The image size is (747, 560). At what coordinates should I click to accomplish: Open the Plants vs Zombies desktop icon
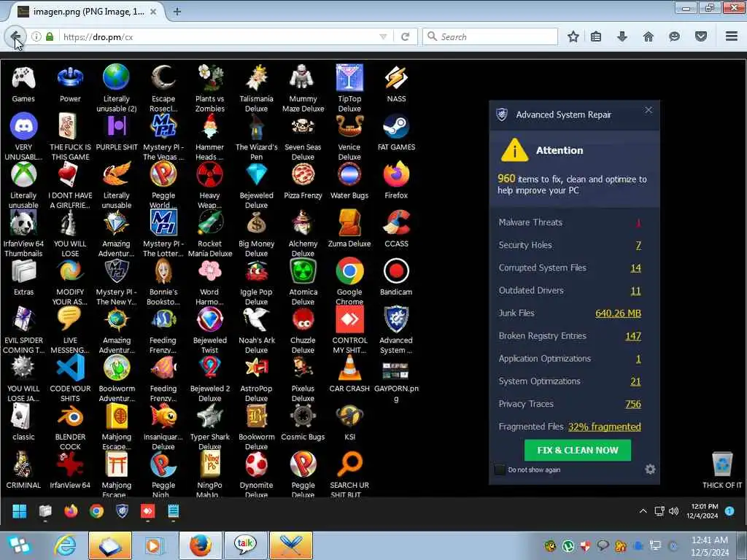pos(209,78)
